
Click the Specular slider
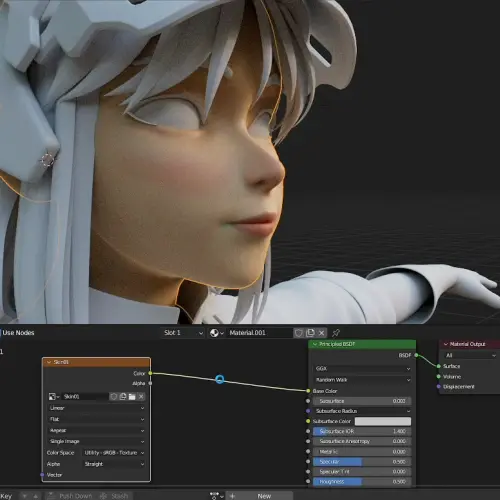(362, 461)
